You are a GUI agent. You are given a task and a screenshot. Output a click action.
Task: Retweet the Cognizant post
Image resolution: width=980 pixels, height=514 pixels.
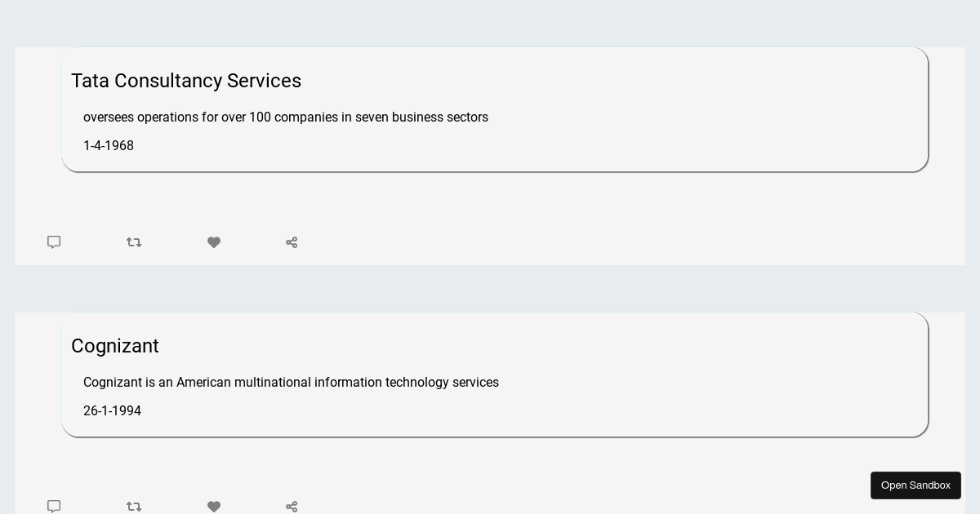tap(134, 506)
